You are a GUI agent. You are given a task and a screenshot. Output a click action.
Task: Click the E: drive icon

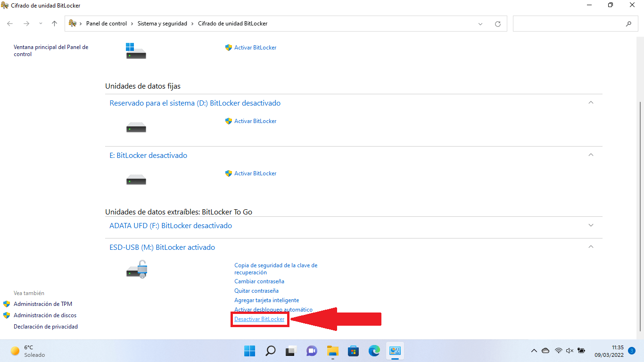pos(136,180)
